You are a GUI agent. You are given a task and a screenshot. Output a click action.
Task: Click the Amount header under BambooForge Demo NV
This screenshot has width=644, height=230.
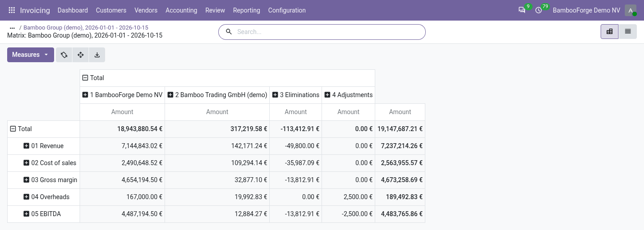pos(122,112)
